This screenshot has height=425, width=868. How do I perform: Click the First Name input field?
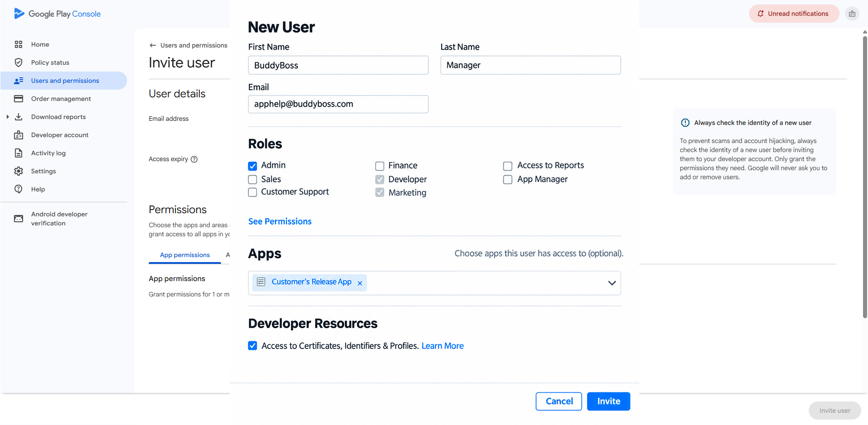pos(338,65)
